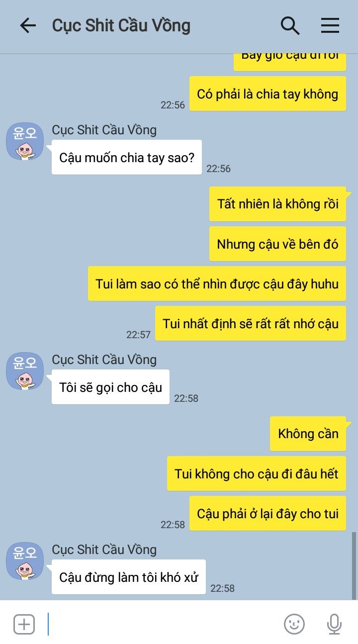Select the "Không cần" message bubble
This screenshot has height=644, width=358.
(x=308, y=434)
